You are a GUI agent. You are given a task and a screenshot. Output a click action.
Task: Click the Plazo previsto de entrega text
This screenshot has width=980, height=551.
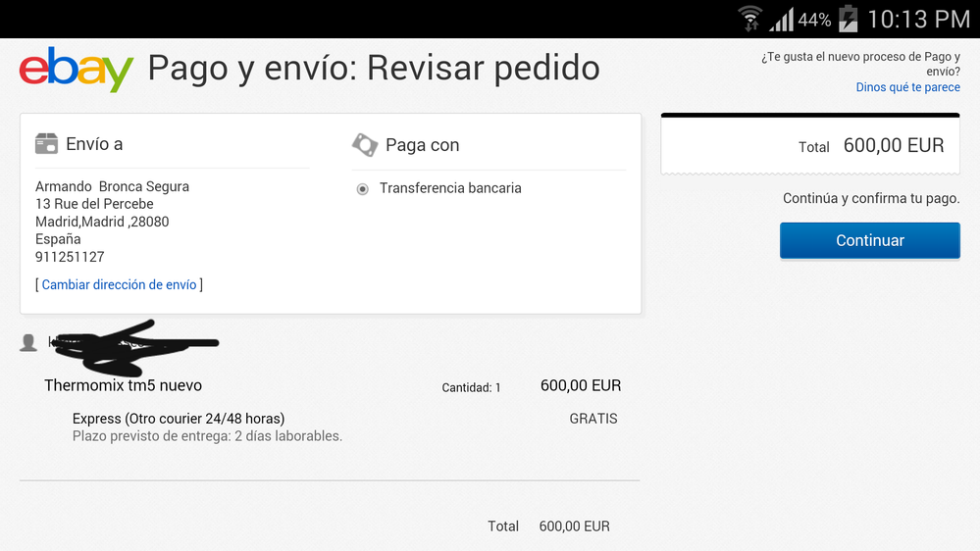point(208,436)
